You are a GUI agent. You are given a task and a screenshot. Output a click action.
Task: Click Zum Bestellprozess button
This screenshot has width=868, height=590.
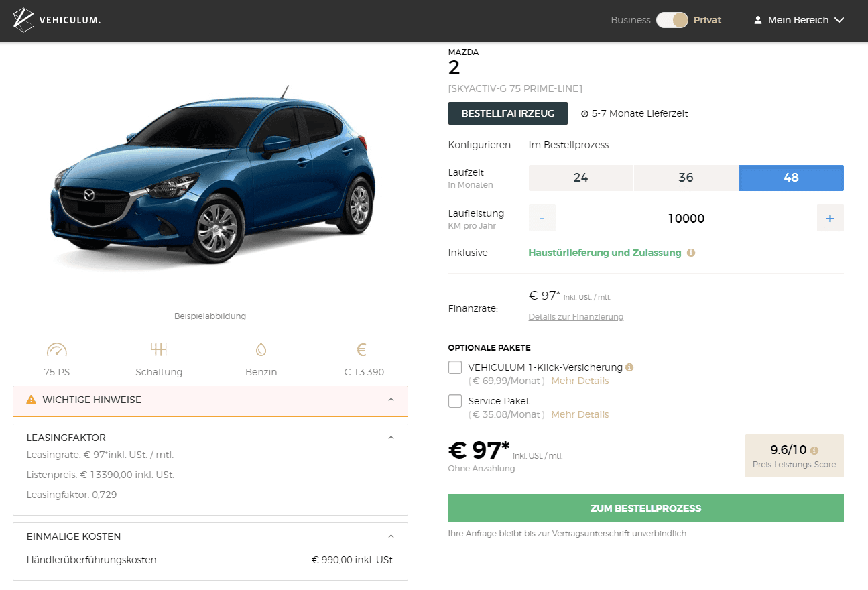point(646,508)
